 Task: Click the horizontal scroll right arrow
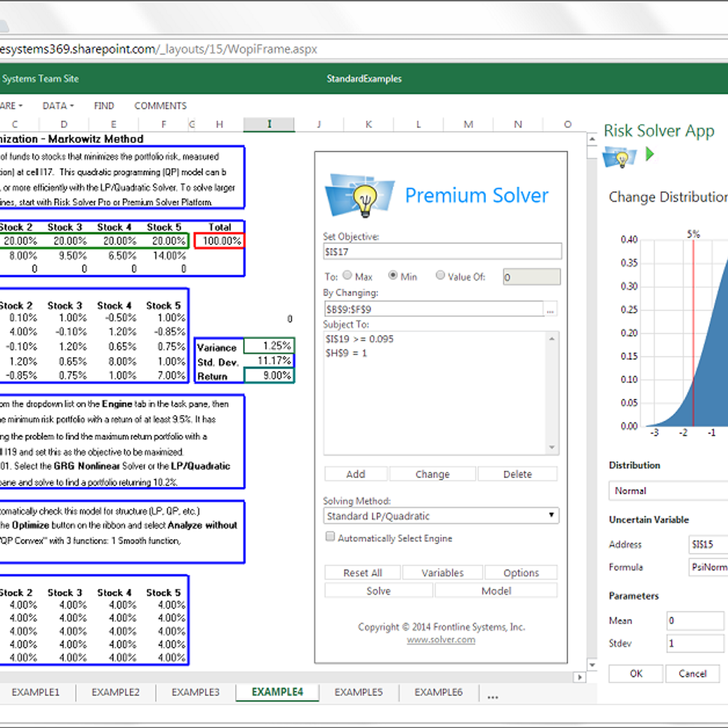coord(579,677)
